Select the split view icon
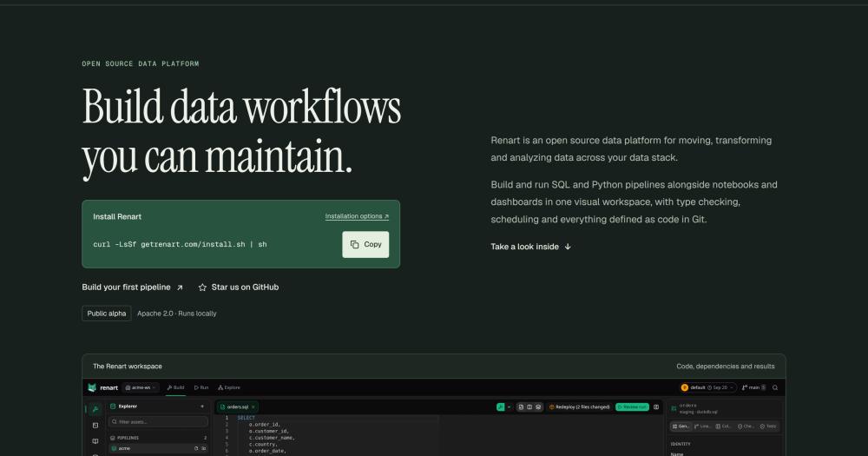This screenshot has width=868, height=456. click(529, 407)
